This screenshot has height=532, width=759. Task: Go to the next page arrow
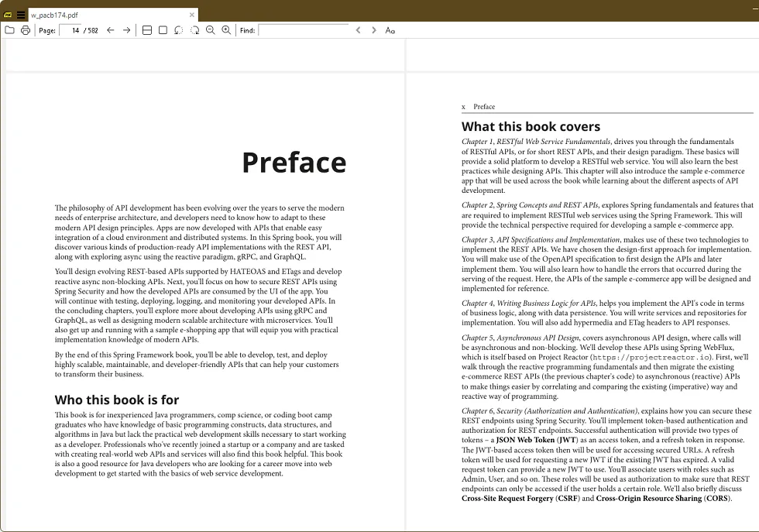pyautogui.click(x=127, y=30)
